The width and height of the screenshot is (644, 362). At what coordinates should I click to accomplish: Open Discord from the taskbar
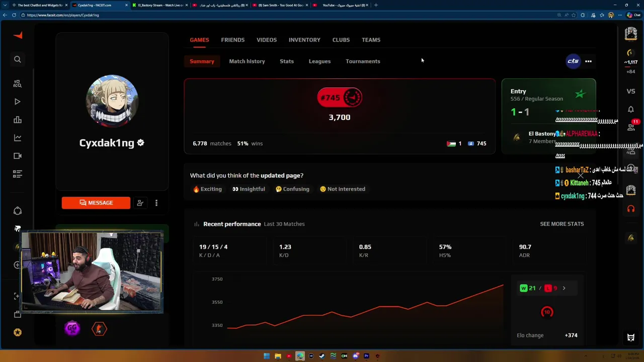355,356
